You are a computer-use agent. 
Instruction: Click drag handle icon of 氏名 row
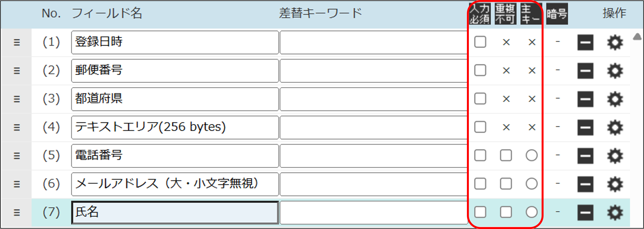17,212
